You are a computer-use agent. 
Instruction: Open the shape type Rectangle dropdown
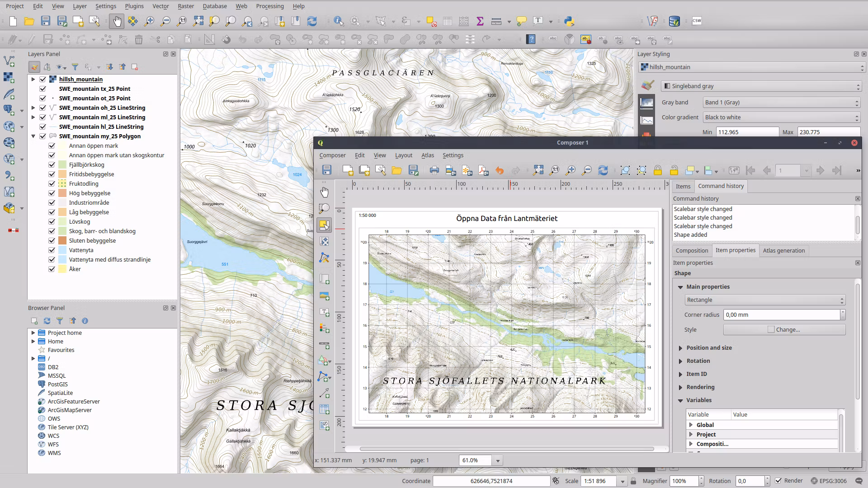764,300
